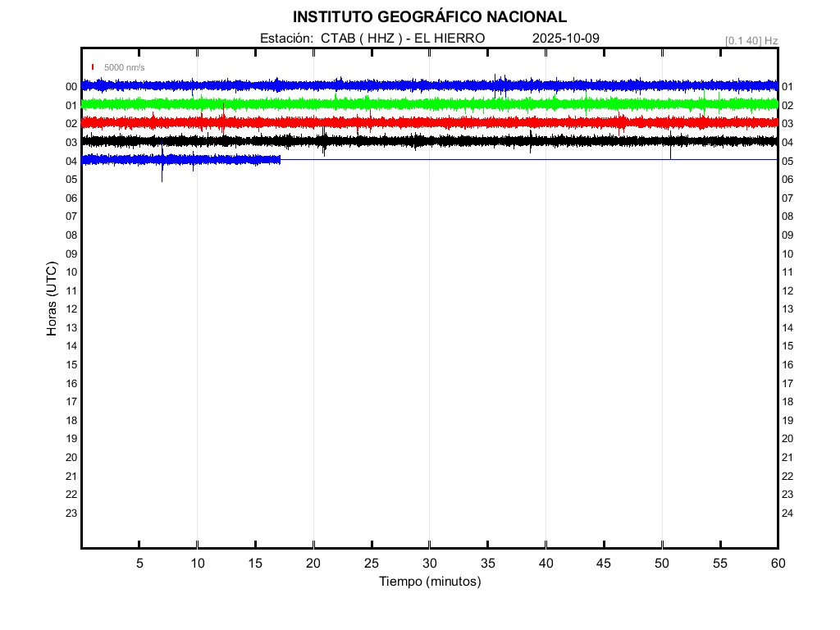Screen dimensions: 840x630
Task: Click the 5000 nm/s scale text
Action: [124, 67]
